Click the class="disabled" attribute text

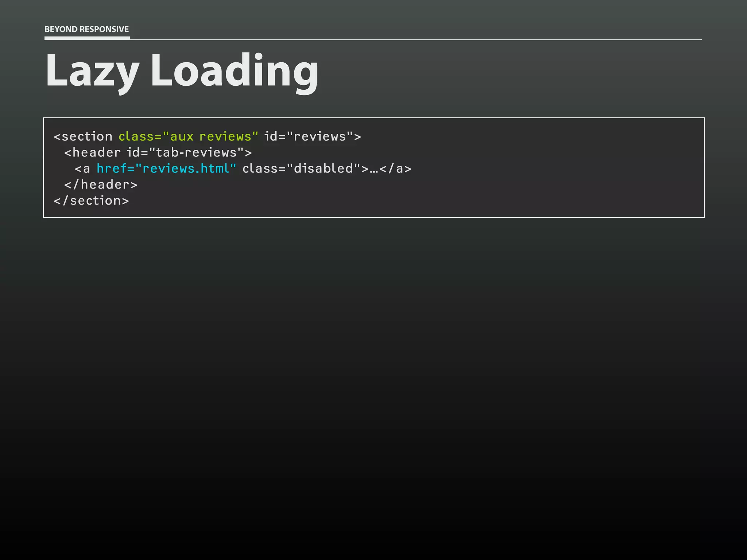pyautogui.click(x=302, y=168)
